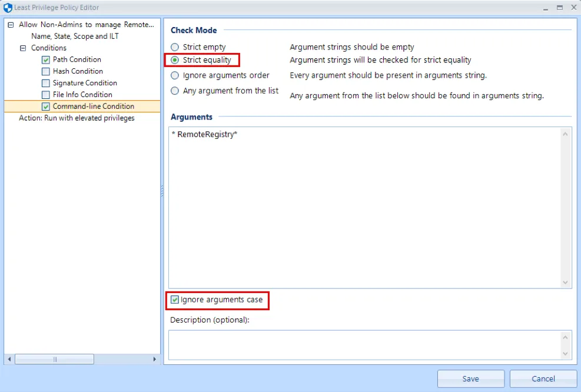Viewport: 581px width, 392px height.
Task: Select the Command-line Condition tree item
Action: pyautogui.click(x=93, y=107)
